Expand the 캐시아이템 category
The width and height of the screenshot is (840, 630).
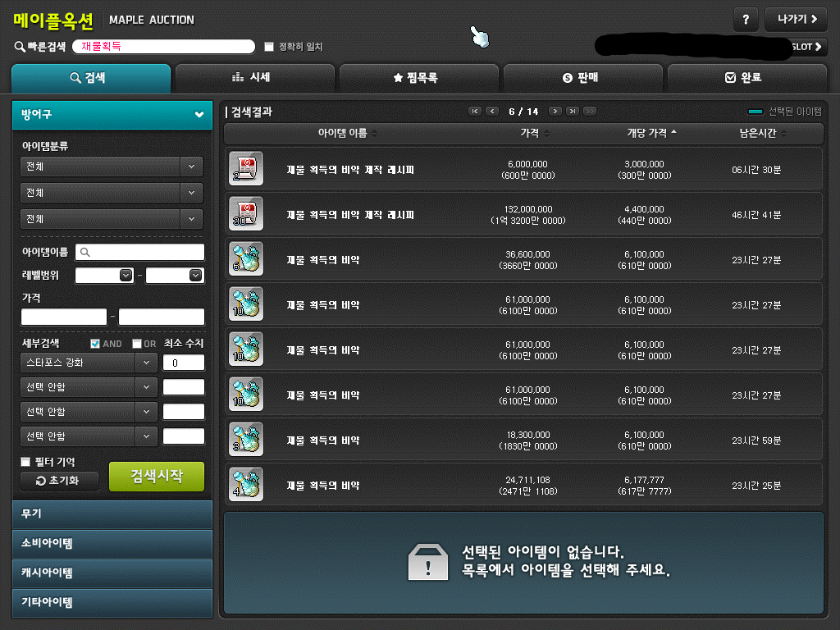(112, 573)
